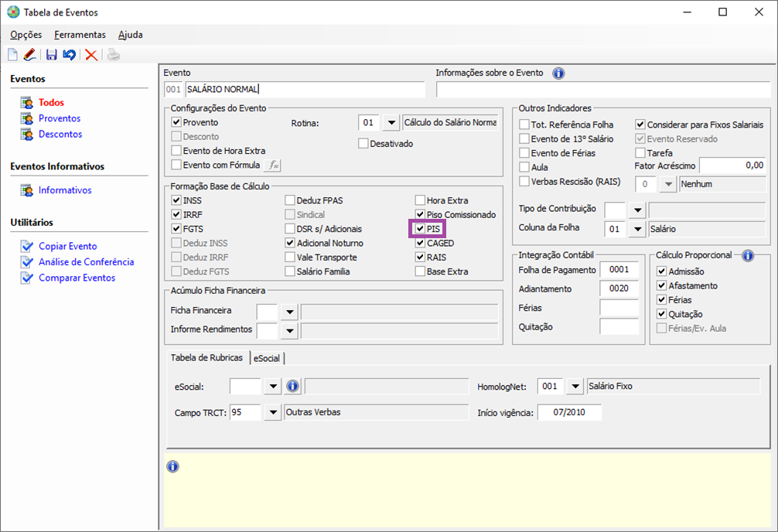This screenshot has height=532, width=778.
Task: Click the icon next to Todos
Action: pyautogui.click(x=27, y=103)
